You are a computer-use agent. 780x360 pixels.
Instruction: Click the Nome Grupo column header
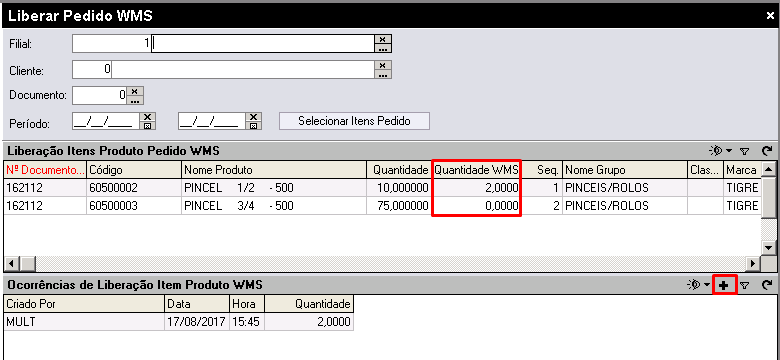625,170
